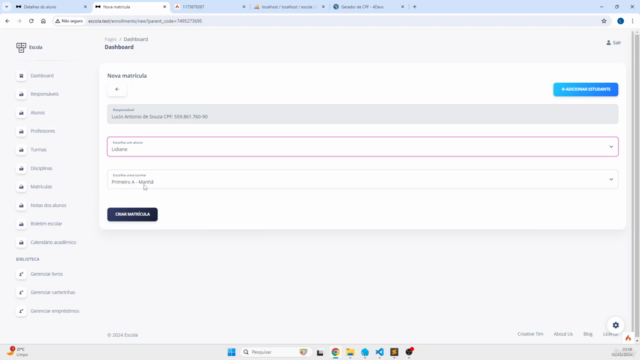The image size is (640, 360).
Task: Go to browser home page icon
Action: point(43,21)
